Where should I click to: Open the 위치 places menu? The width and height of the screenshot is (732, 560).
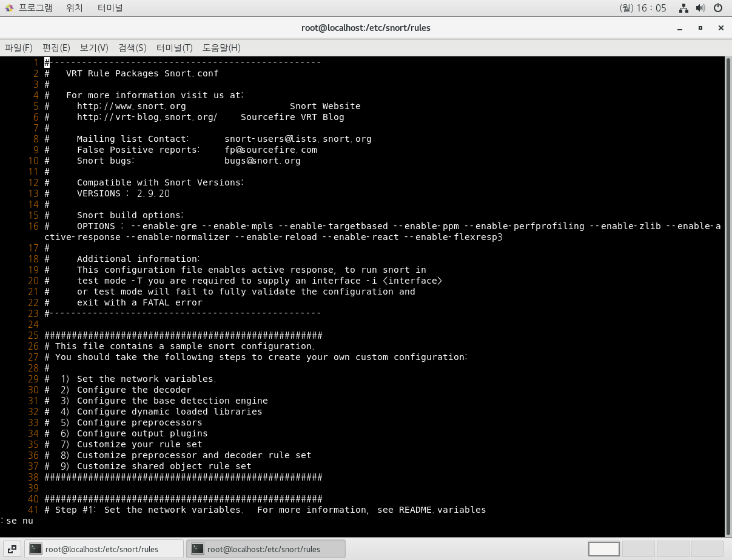pos(75,8)
